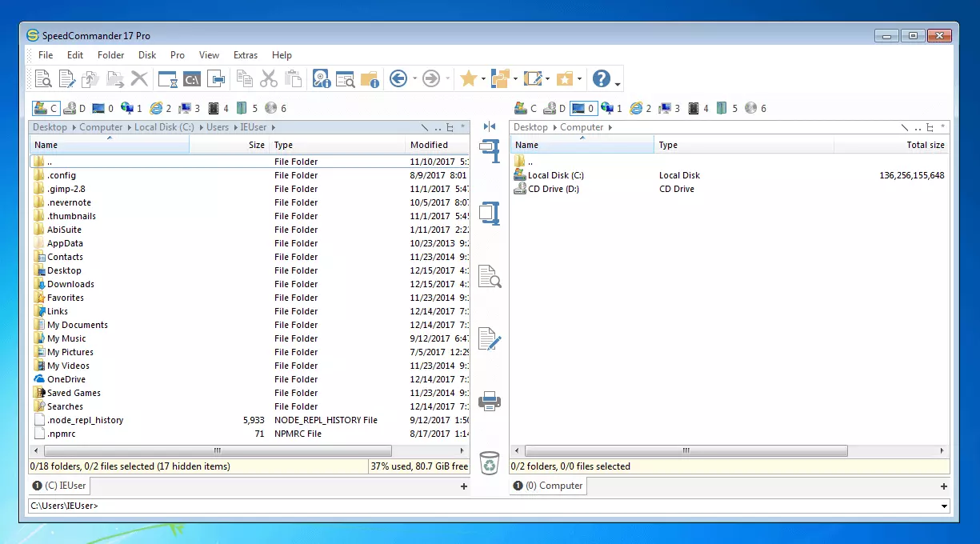This screenshot has height=544, width=980.
Task: Click the Favorites star icon
Action: pyautogui.click(x=468, y=78)
